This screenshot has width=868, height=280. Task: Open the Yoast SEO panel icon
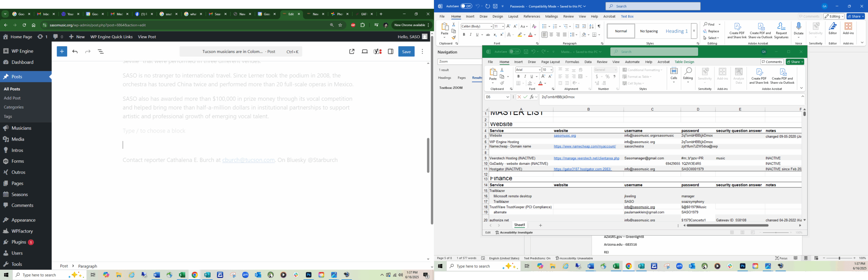click(x=378, y=52)
